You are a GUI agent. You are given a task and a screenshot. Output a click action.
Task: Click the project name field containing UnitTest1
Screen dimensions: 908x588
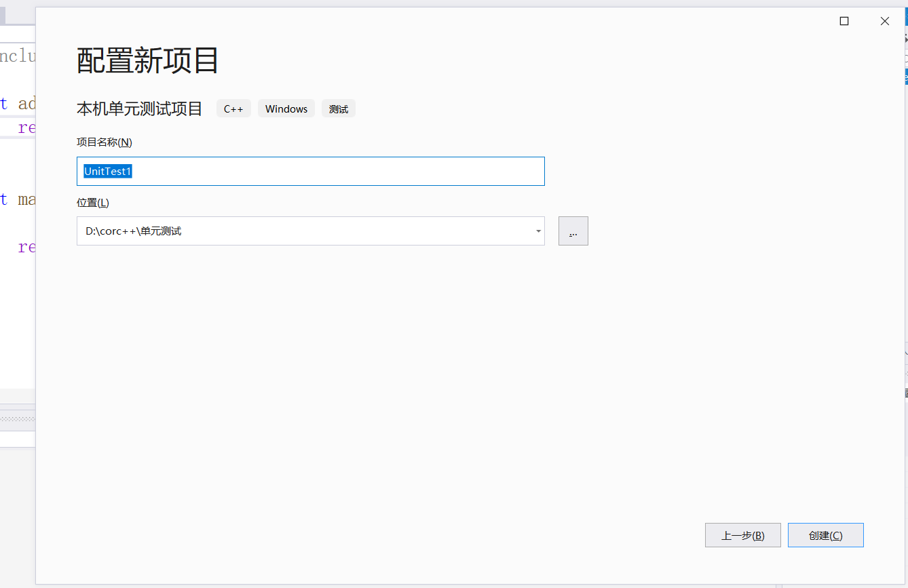point(310,171)
